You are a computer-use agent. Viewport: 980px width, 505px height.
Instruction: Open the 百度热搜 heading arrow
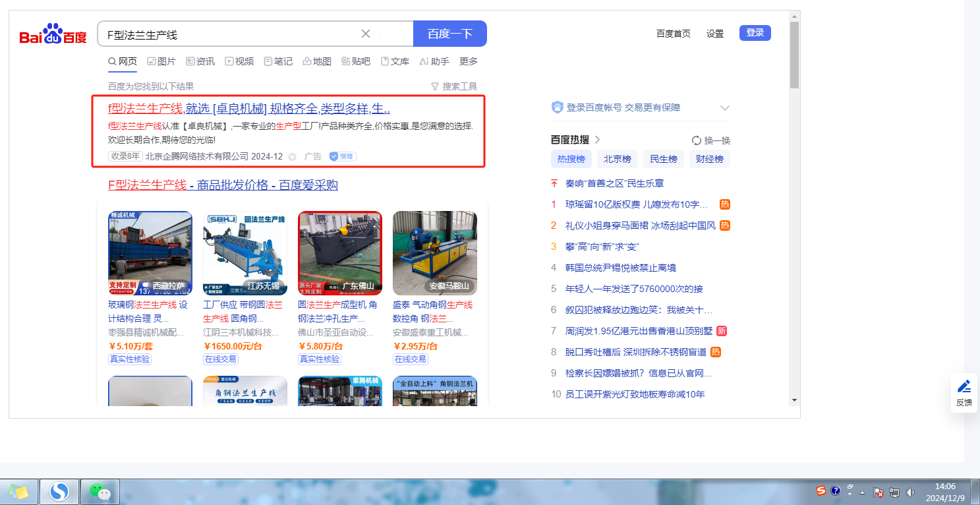point(597,140)
